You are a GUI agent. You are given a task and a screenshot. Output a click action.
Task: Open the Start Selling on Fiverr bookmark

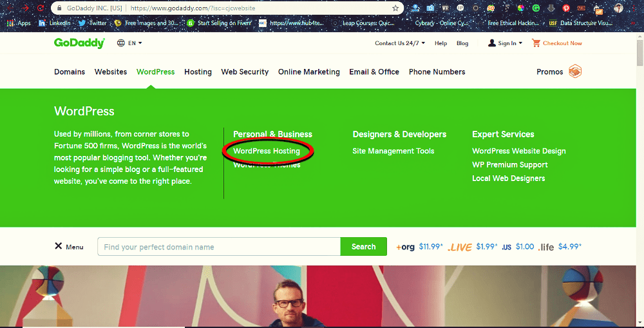pyautogui.click(x=219, y=23)
